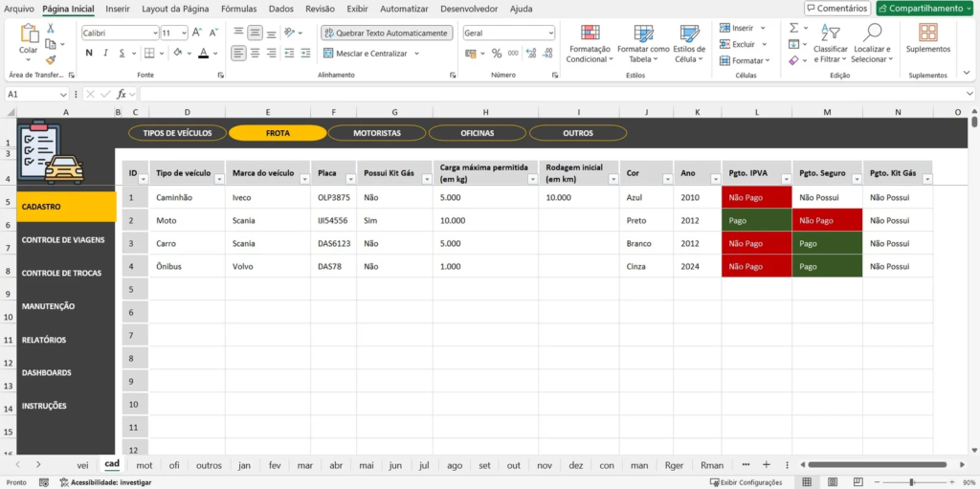The image size is (980, 489).
Task: Switch to the 'mot' sheet tab
Action: tap(145, 465)
